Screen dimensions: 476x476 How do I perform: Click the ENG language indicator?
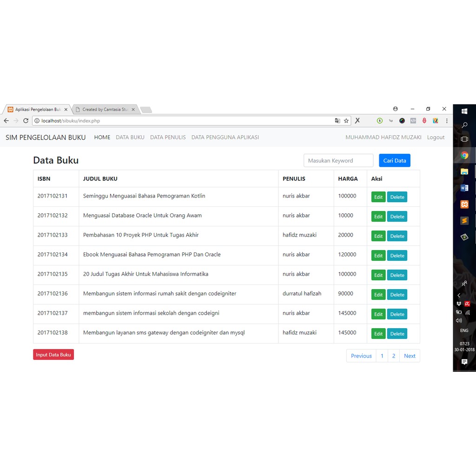464,331
